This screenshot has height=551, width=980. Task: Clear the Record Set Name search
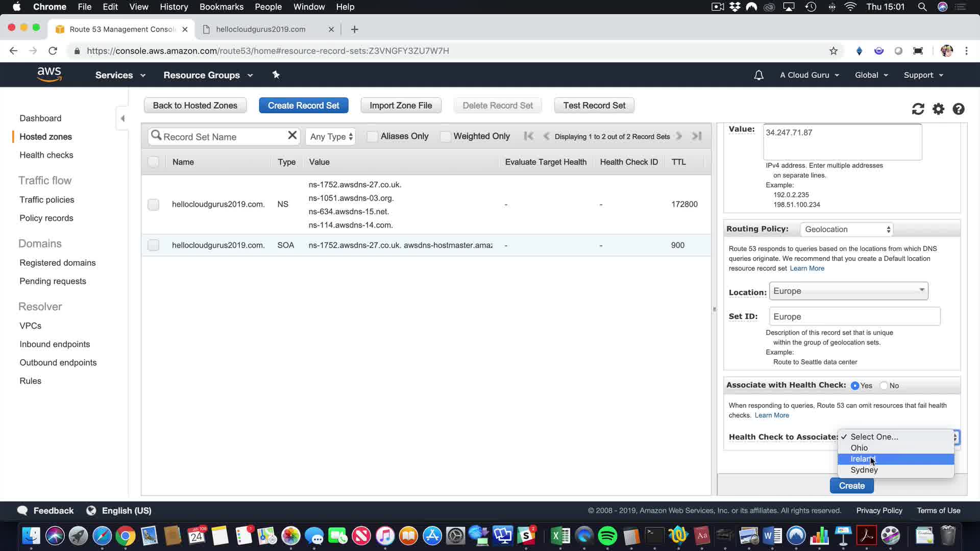(292, 135)
